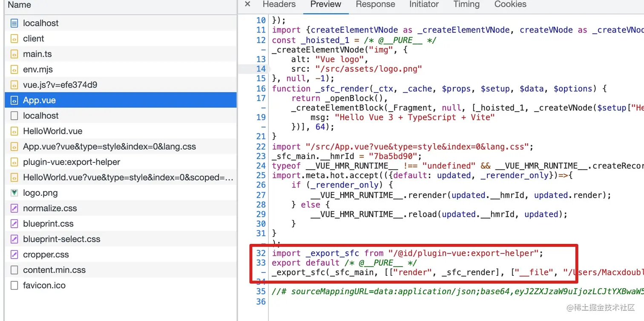Click the script icon next to main.ts
The width and height of the screenshot is (644, 321).
coord(14,54)
